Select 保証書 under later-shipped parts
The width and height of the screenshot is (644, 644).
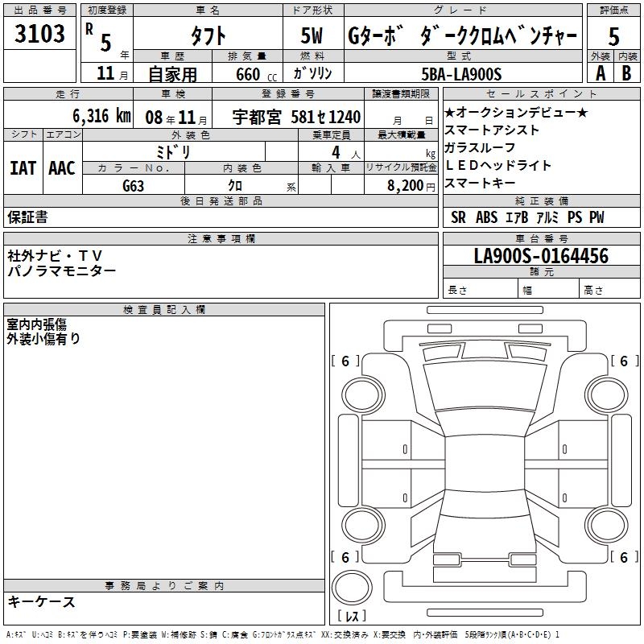(x=27, y=217)
